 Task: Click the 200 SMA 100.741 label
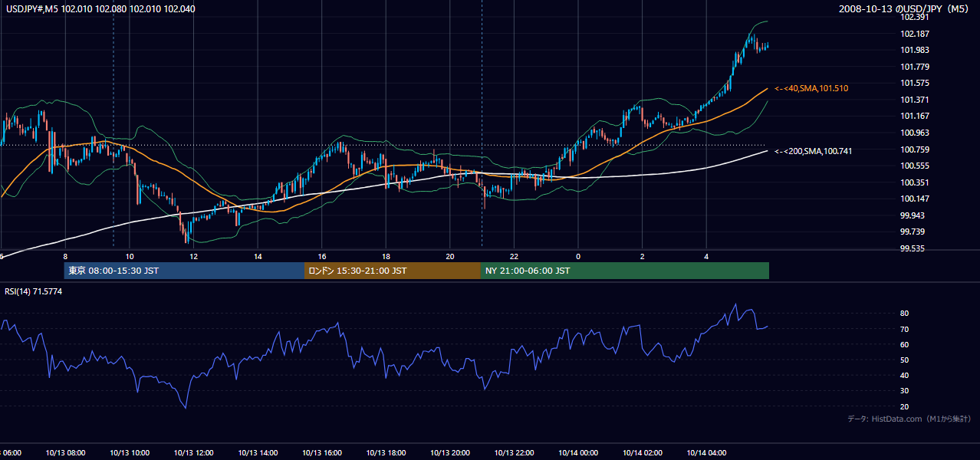tap(813, 151)
